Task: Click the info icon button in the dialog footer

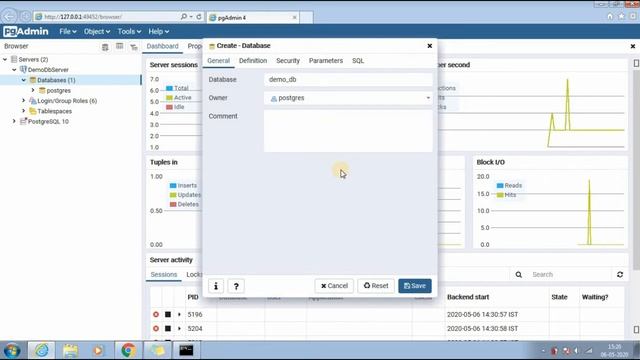Action: [x=216, y=286]
